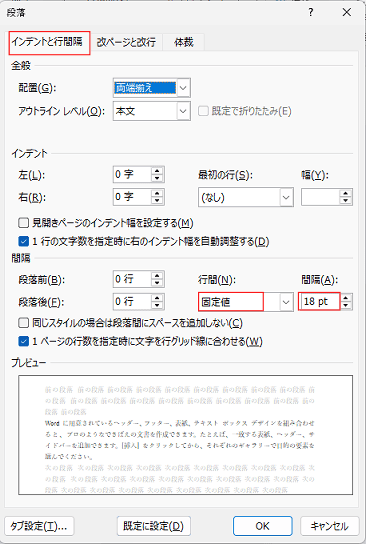Decrease 段落後 spacing with down arrow
Image resolution: width=366 pixels, height=544 pixels.
coord(157,305)
